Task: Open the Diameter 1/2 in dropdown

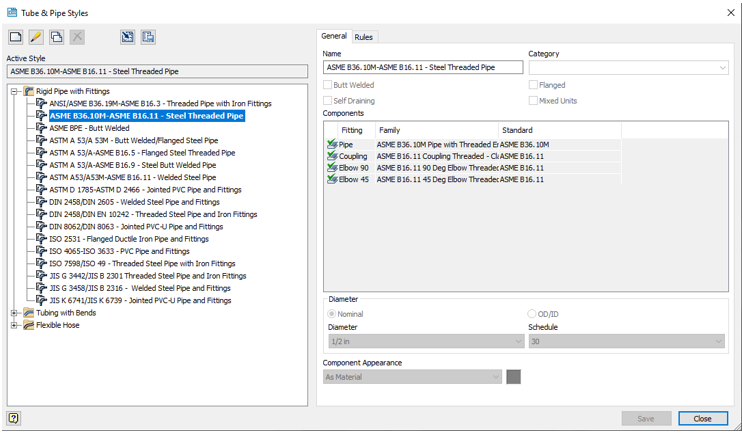Action: [x=426, y=341]
